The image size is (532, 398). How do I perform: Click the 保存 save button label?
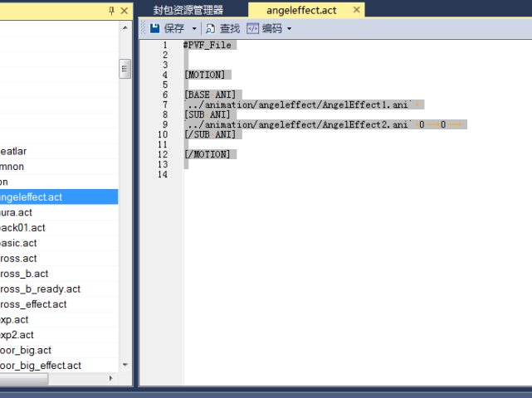(174, 28)
